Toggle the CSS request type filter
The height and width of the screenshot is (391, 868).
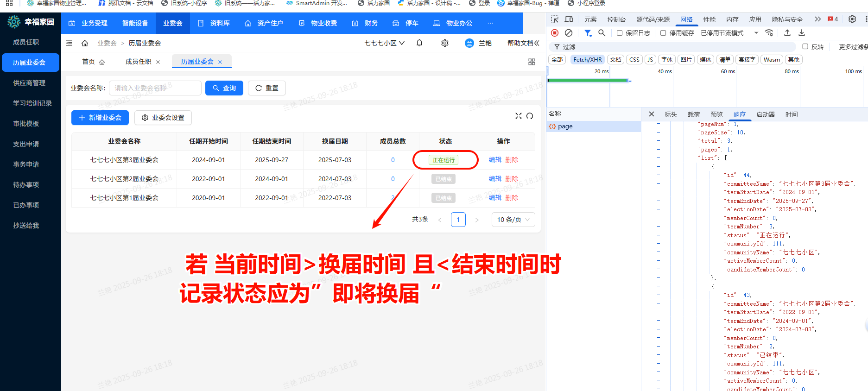634,59
